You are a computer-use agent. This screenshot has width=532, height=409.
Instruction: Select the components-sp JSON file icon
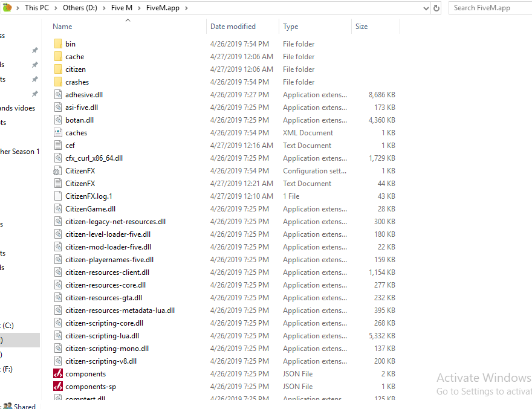(x=58, y=387)
